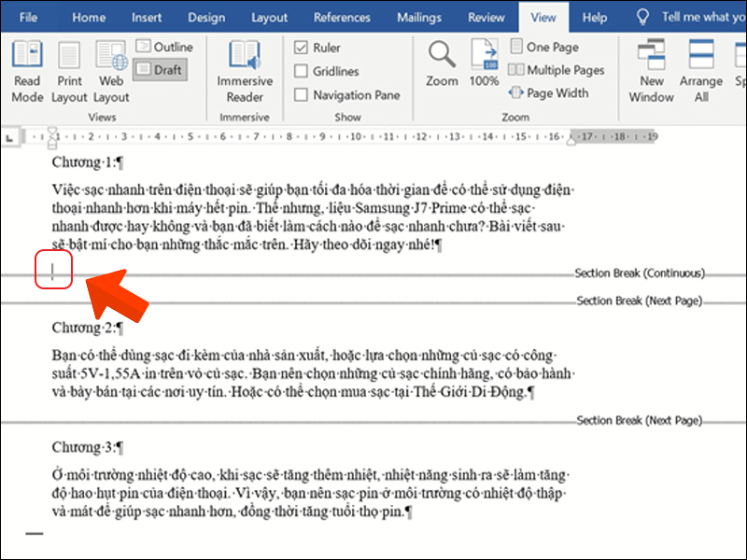Open the Mailings tab

pyautogui.click(x=418, y=17)
